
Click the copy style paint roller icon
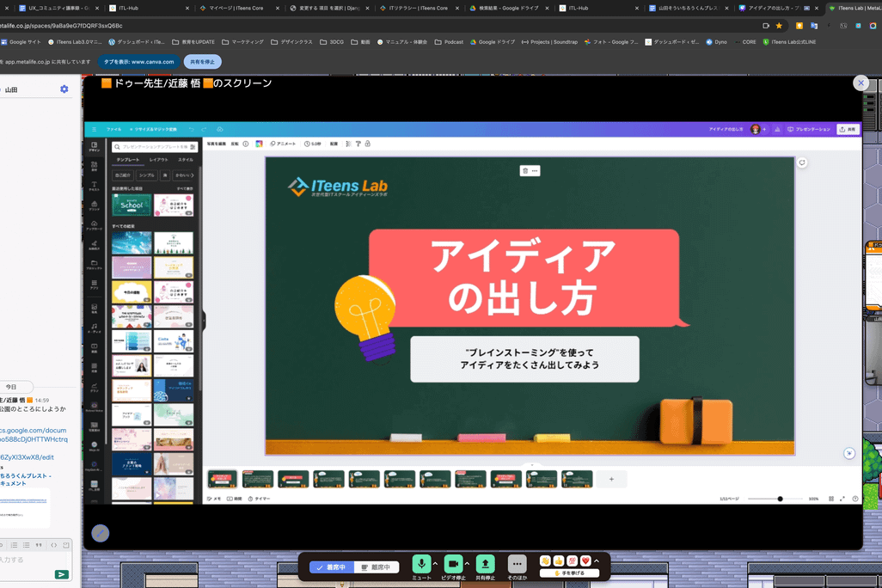click(358, 144)
